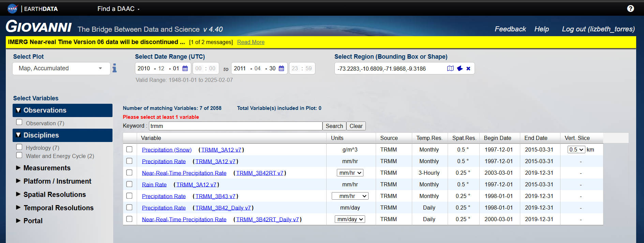Collapse the Disciplines section

click(x=62, y=135)
